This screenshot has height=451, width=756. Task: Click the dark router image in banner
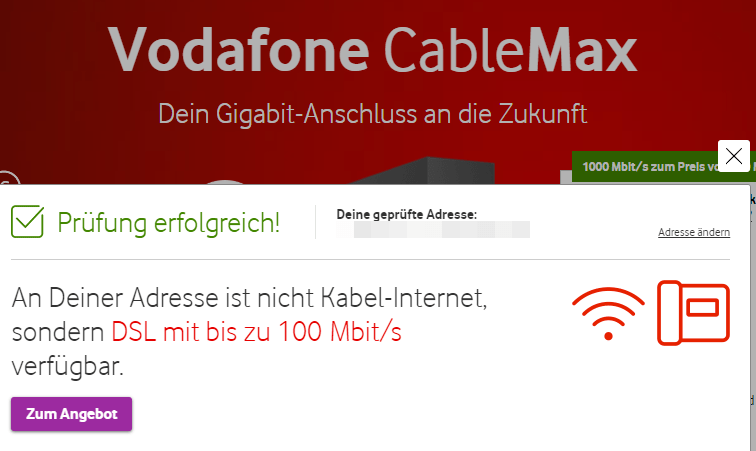point(424,170)
